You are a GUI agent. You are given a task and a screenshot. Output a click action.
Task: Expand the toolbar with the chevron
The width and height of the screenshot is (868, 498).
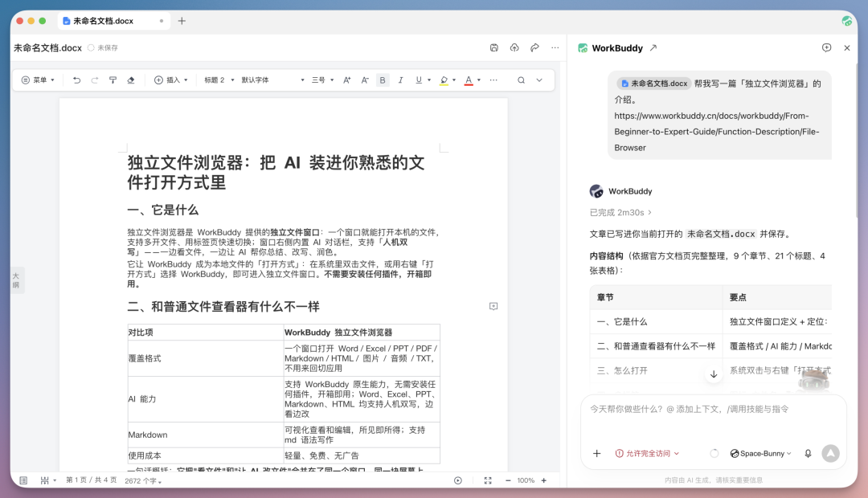tap(539, 80)
